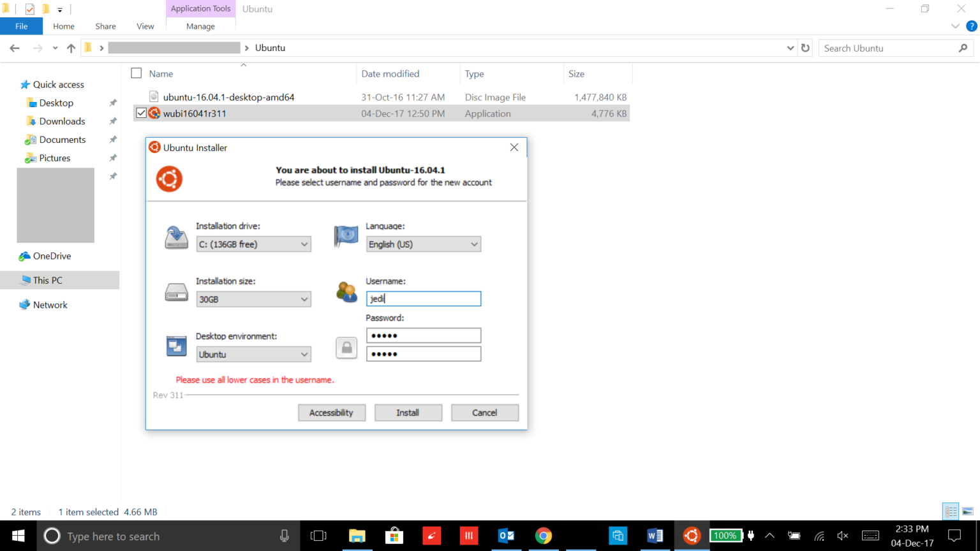Open the Wi-Fi network tray icon
Viewport: 980px width, 551px height.
pyautogui.click(x=819, y=536)
